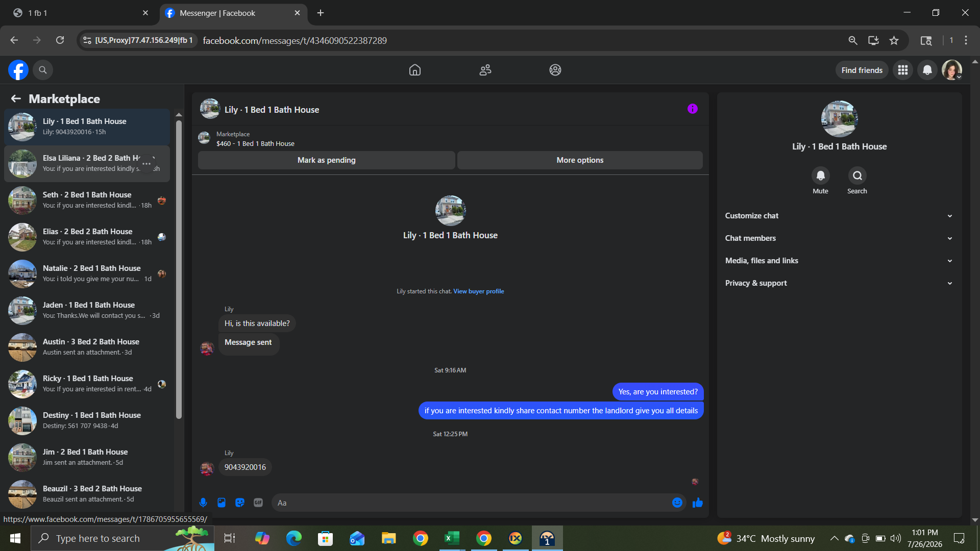The height and width of the screenshot is (551, 980).
Task: Open File Explorer from taskbar
Action: pyautogui.click(x=388, y=538)
